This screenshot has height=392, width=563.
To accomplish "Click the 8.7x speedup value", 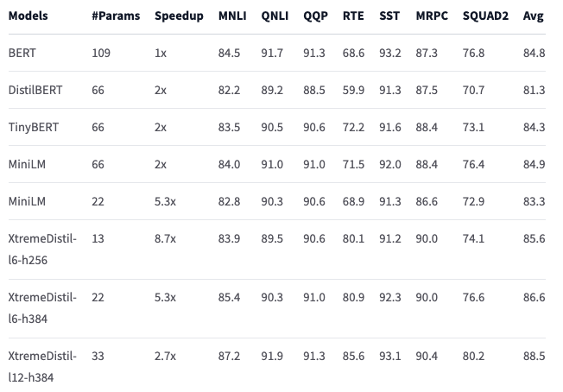I will [x=165, y=239].
